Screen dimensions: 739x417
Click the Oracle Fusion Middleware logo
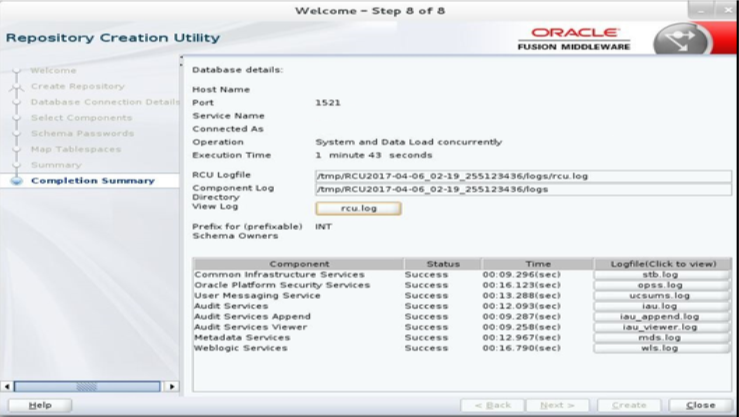pyautogui.click(x=574, y=39)
